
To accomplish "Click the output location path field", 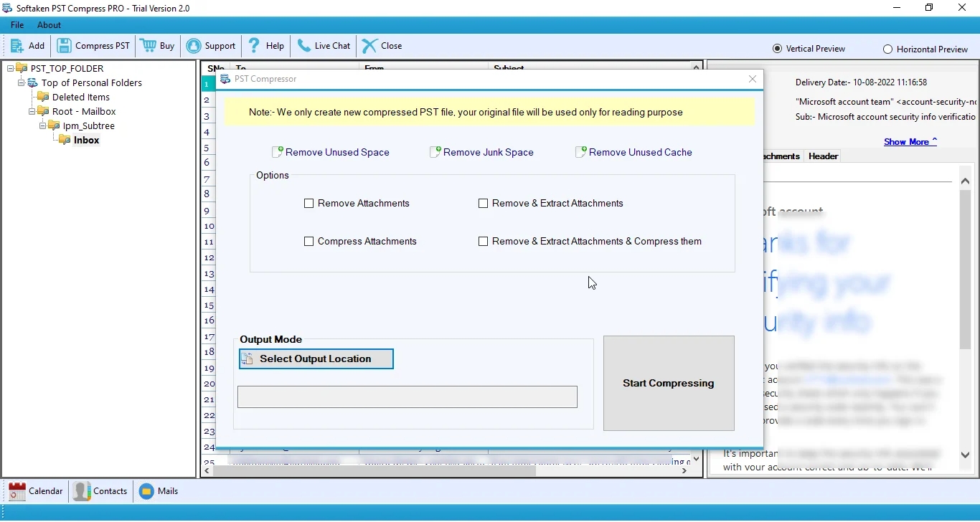I will tap(407, 397).
